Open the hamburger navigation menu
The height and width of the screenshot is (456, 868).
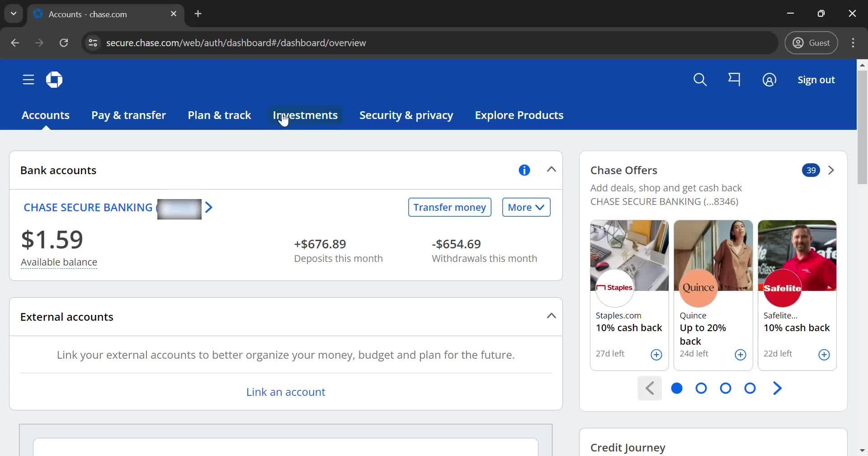(x=28, y=80)
